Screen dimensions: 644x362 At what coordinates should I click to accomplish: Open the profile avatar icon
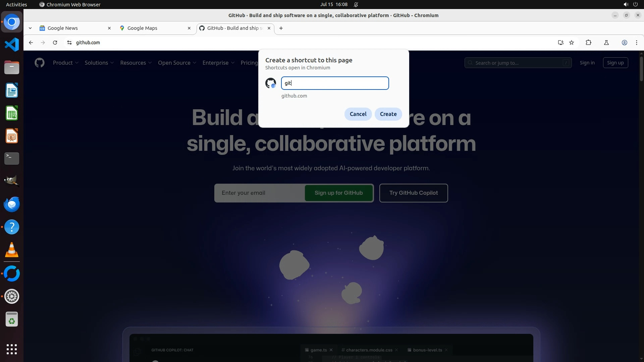pyautogui.click(x=624, y=43)
